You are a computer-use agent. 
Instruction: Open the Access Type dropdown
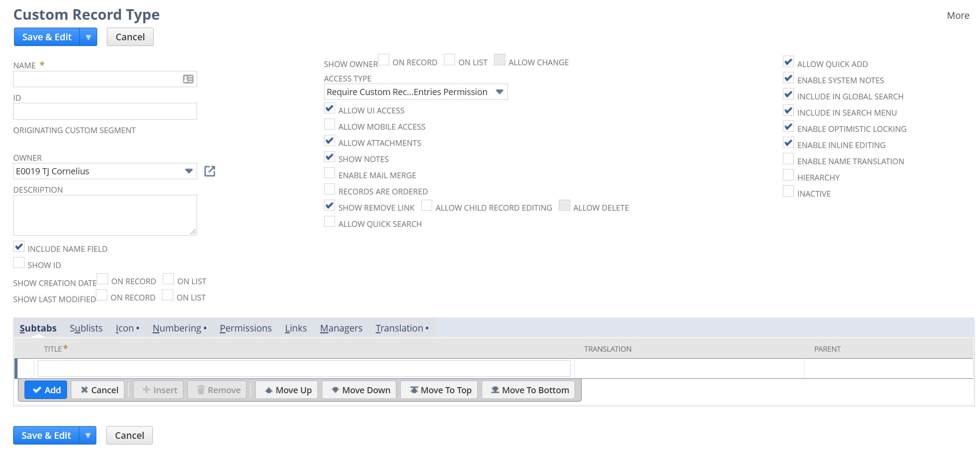tap(416, 92)
